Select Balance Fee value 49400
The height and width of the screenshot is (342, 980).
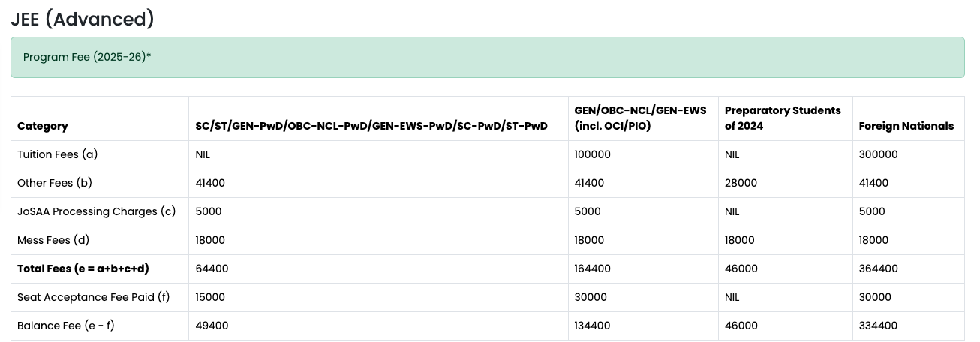click(x=212, y=325)
